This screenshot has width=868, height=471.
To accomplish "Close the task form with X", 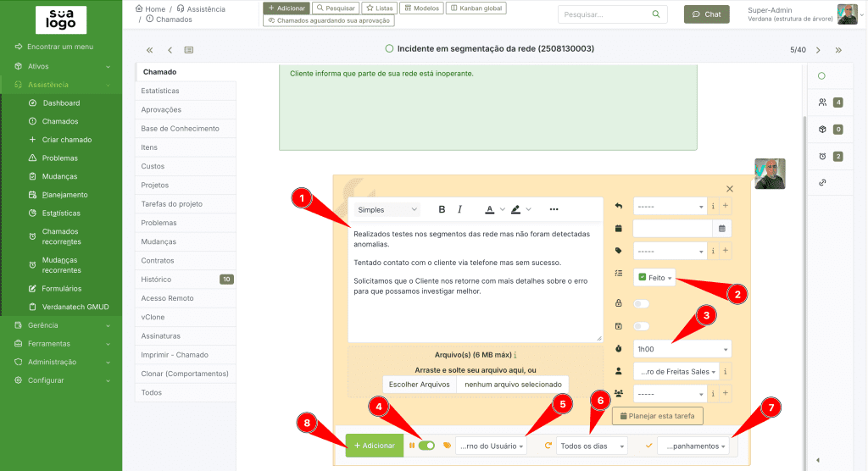I will click(730, 189).
